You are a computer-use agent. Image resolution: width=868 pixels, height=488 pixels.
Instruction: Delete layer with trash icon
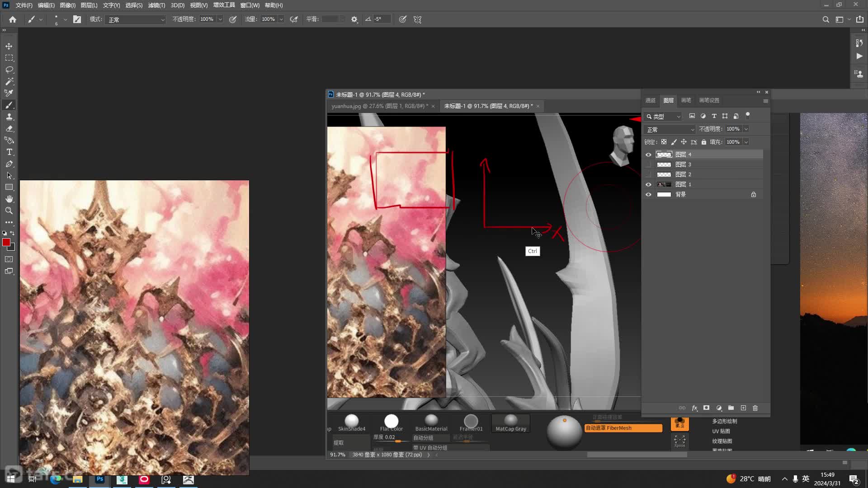coord(755,408)
